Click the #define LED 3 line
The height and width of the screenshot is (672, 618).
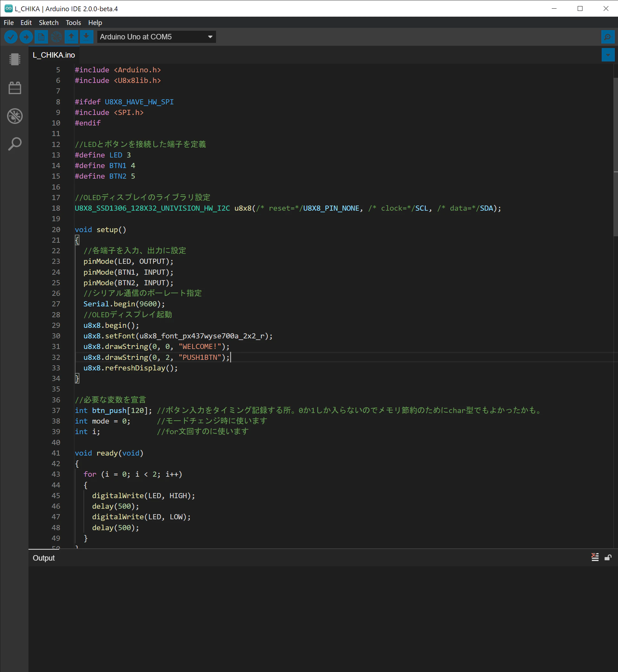click(103, 155)
